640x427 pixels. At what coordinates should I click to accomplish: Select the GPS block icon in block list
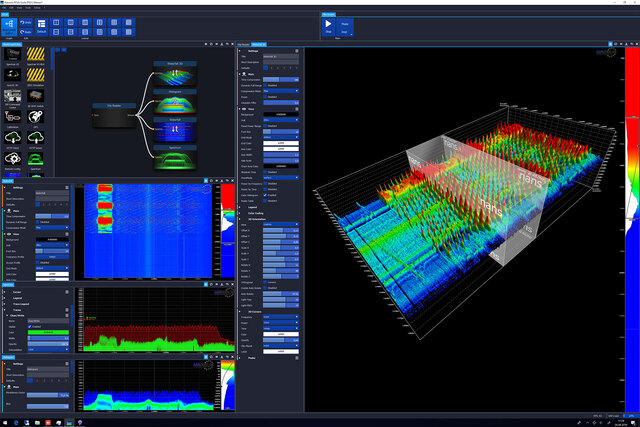[36, 118]
